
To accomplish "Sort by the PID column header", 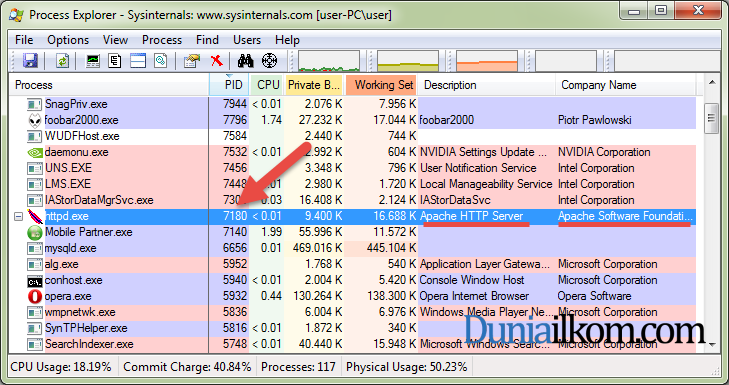I will tap(229, 85).
